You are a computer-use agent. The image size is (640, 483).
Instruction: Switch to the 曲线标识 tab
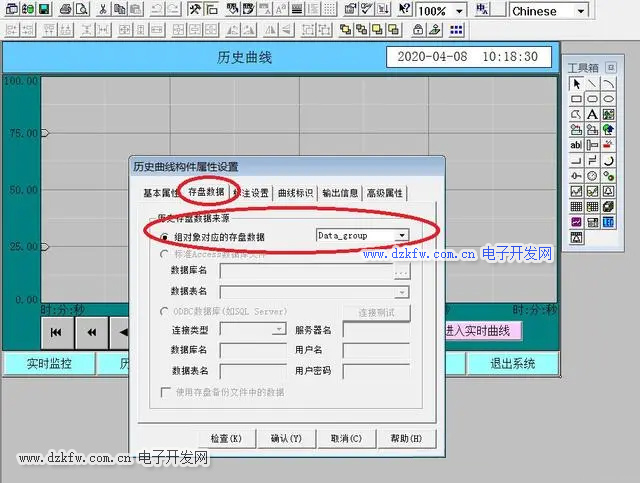295,193
